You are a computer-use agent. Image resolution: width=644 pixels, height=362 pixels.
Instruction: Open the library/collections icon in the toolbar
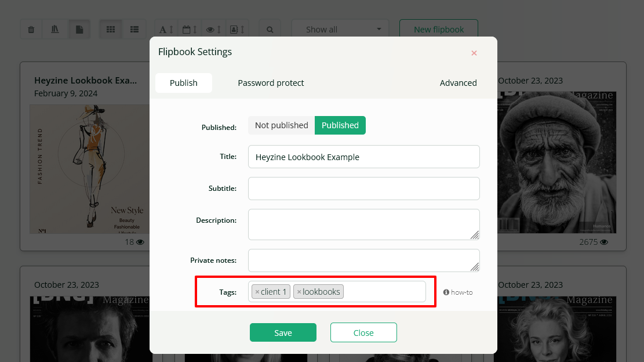(x=55, y=29)
